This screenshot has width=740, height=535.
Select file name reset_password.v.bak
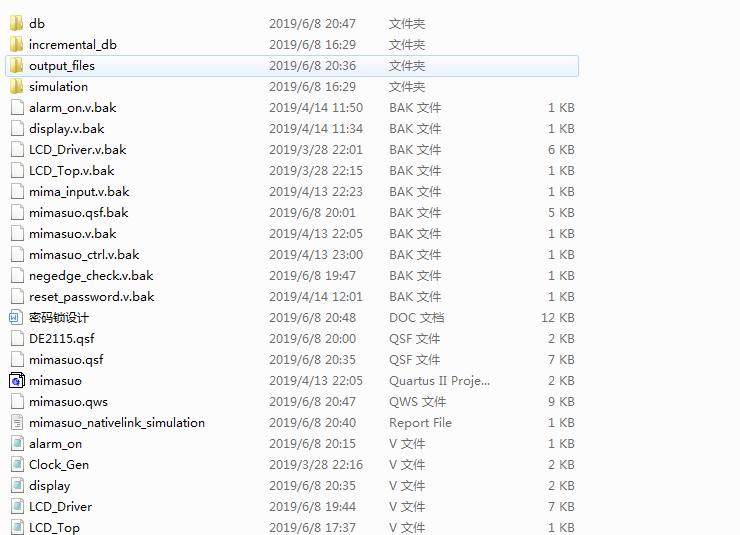pyautogui.click(x=92, y=297)
